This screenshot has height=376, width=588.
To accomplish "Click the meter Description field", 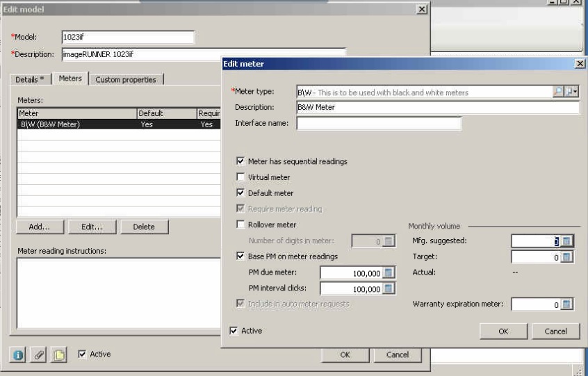I will pos(438,107).
